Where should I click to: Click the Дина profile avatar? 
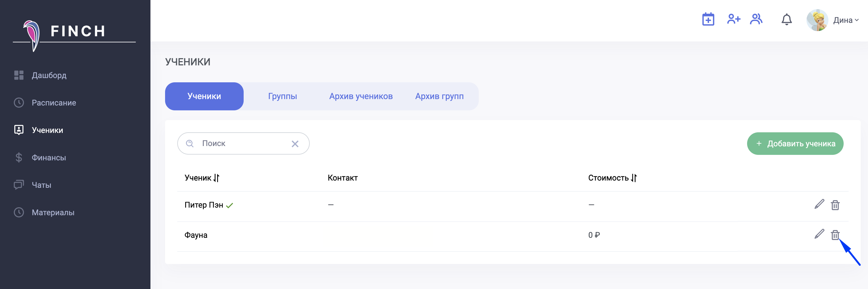coord(817,20)
